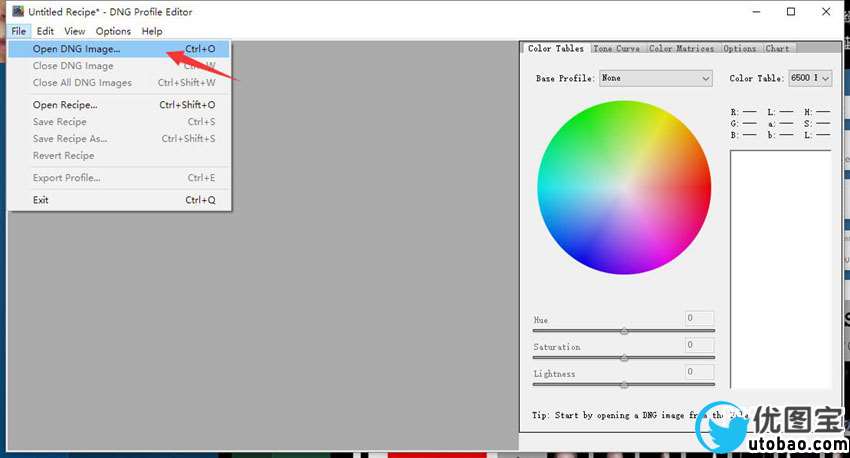
Task: Pick a color on the hue wheel
Action: (624, 188)
